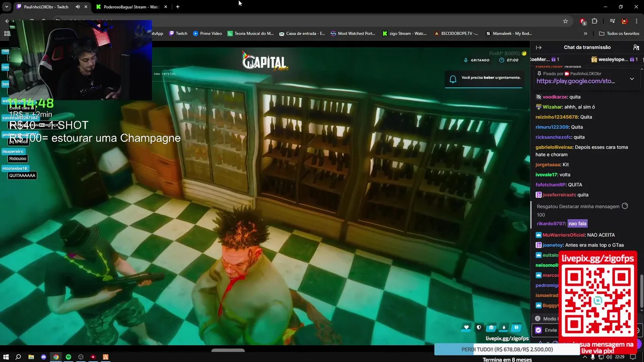Click the chat mode info icon
Viewport: 644px width, 362px height.
(x=537, y=318)
